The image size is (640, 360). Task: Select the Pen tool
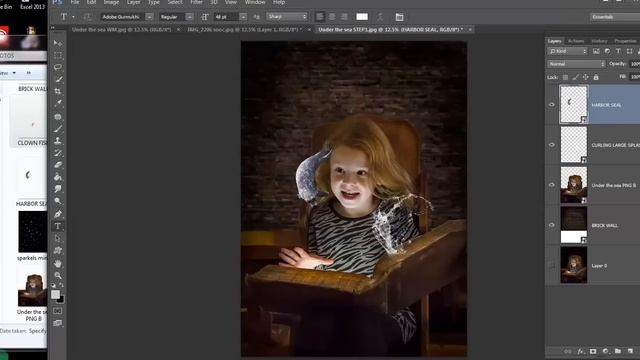pyautogui.click(x=58, y=214)
